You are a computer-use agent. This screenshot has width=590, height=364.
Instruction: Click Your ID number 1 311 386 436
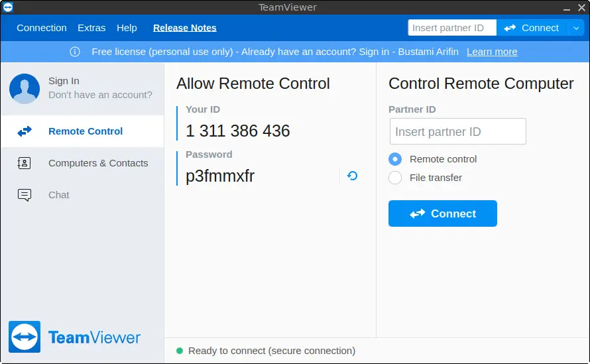click(x=238, y=131)
